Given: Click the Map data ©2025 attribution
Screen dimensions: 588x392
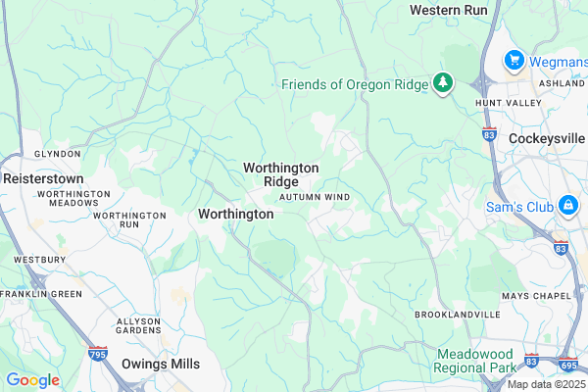Looking at the screenshot, I should coord(547,384).
